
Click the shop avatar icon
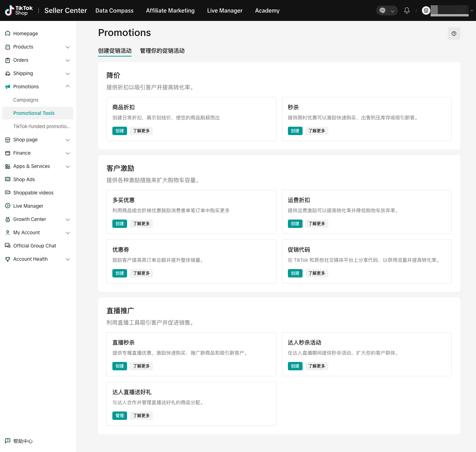coord(426,10)
